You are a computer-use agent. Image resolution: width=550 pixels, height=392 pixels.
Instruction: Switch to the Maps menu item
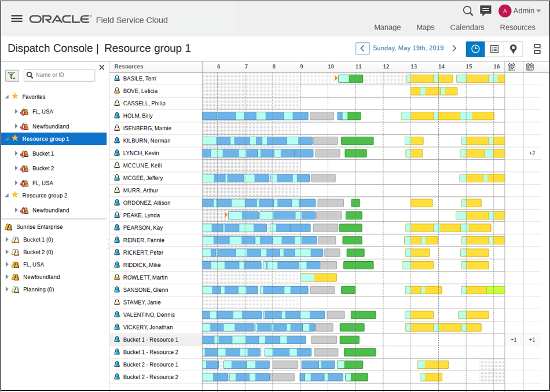[x=426, y=27]
